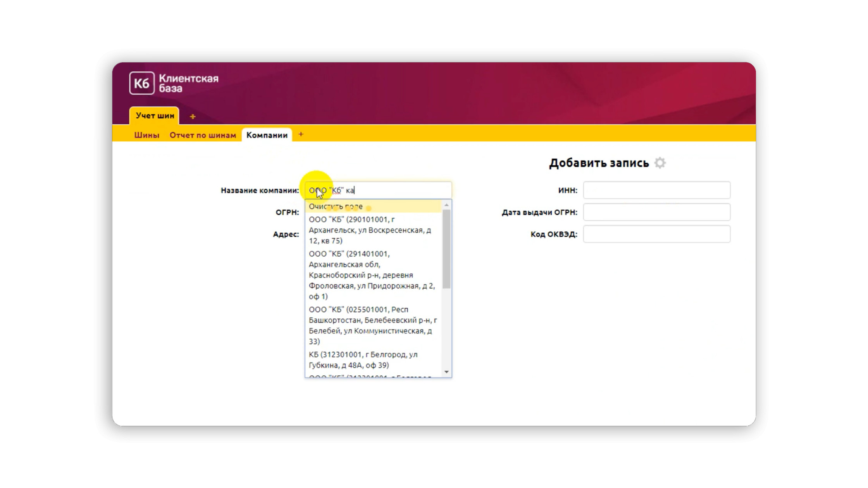
Task: Select ООО "КБ" Башкортостан Белебей suggestion
Action: pyautogui.click(x=372, y=325)
